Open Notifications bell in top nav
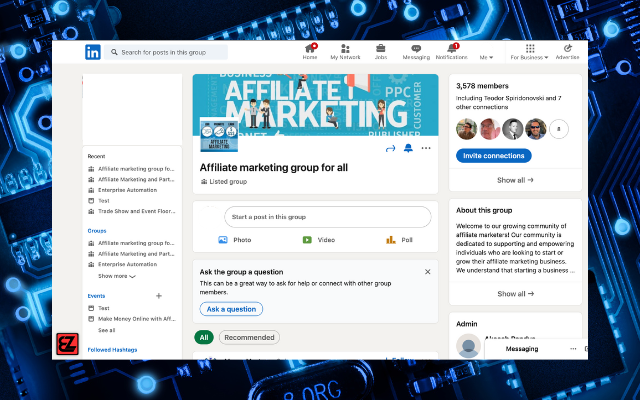Image resolution: width=640 pixels, height=400 pixels. tap(451, 52)
